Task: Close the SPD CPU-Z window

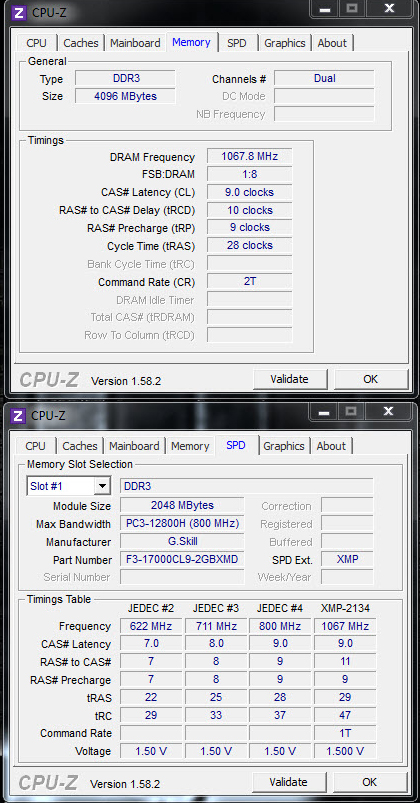Action: 389,411
